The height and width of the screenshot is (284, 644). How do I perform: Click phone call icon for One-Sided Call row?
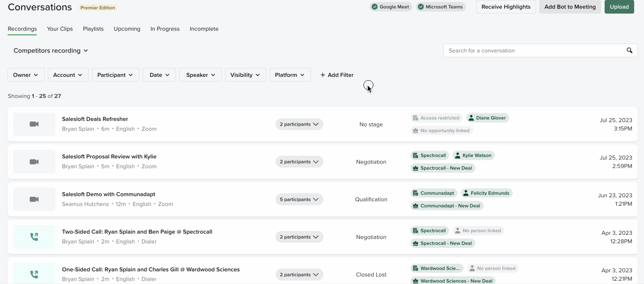coord(34,275)
